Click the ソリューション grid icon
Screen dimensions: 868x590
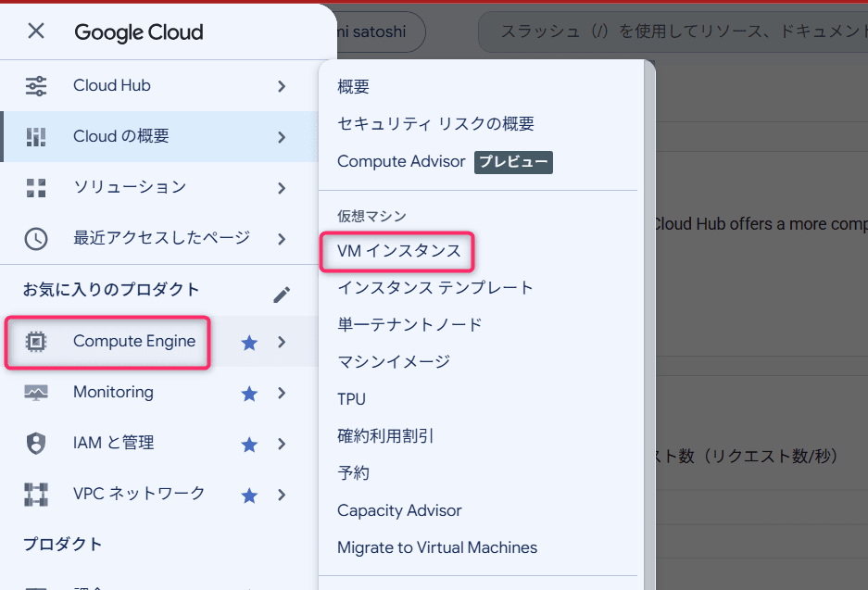click(36, 188)
